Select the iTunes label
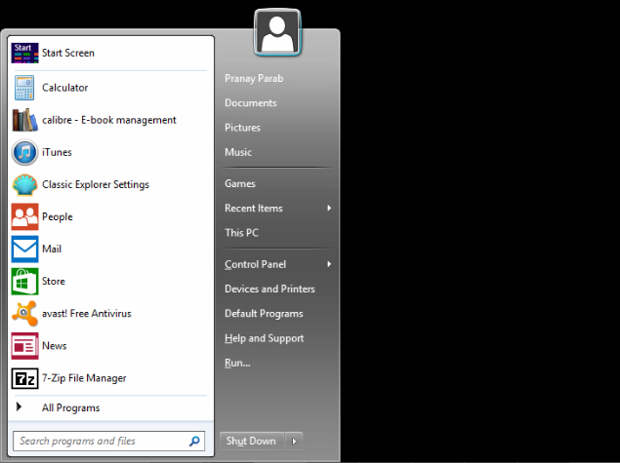The image size is (620, 463). click(x=57, y=152)
